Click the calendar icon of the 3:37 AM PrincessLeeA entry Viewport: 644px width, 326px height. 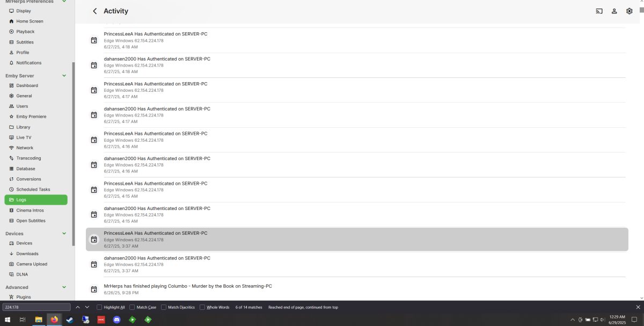(x=94, y=240)
